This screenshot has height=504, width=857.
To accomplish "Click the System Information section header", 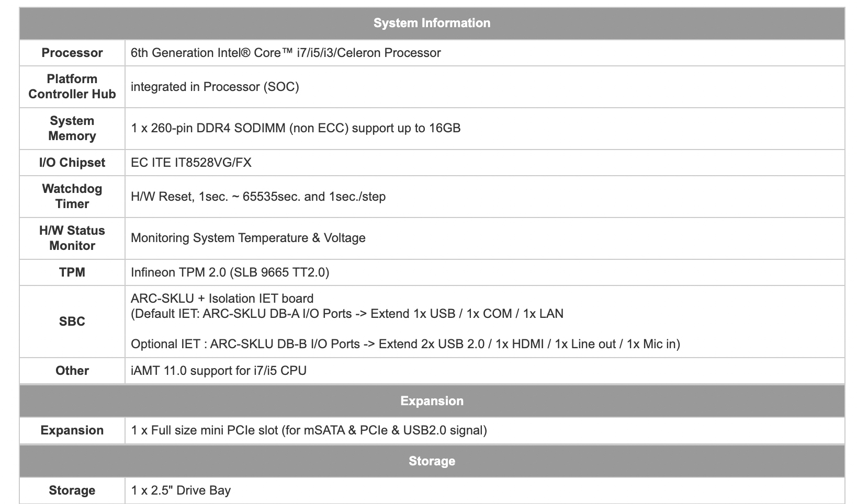I will click(432, 23).
